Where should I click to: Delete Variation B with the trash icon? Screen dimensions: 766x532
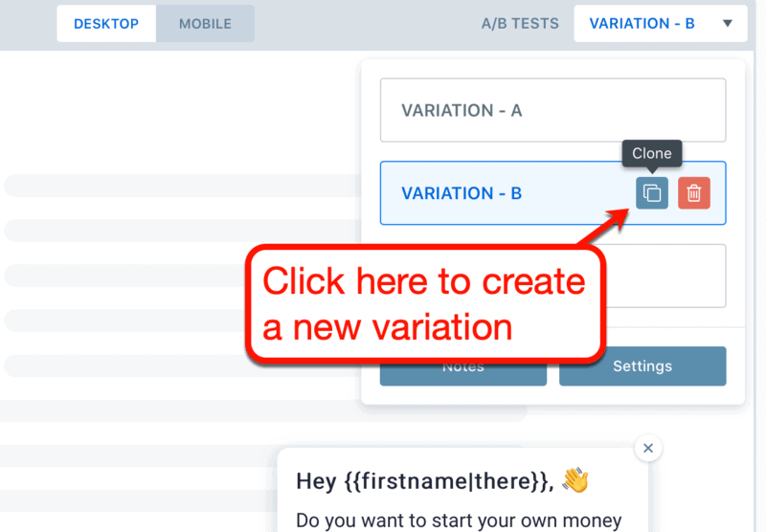694,193
